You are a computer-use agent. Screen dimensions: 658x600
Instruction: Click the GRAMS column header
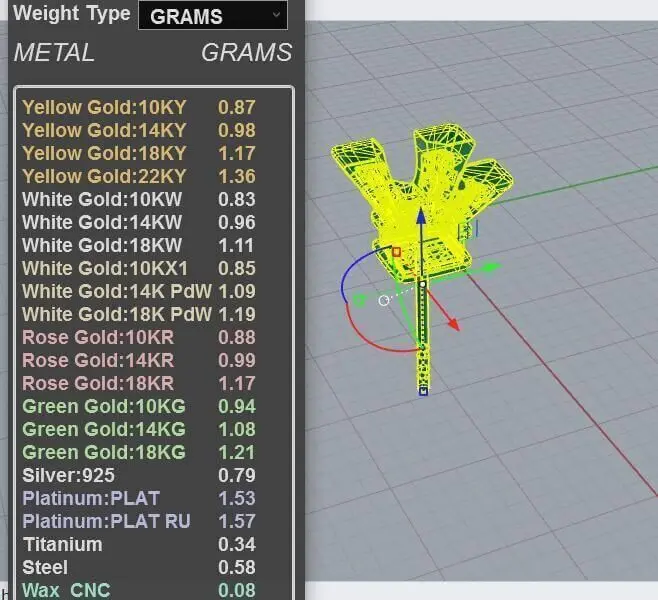click(246, 53)
